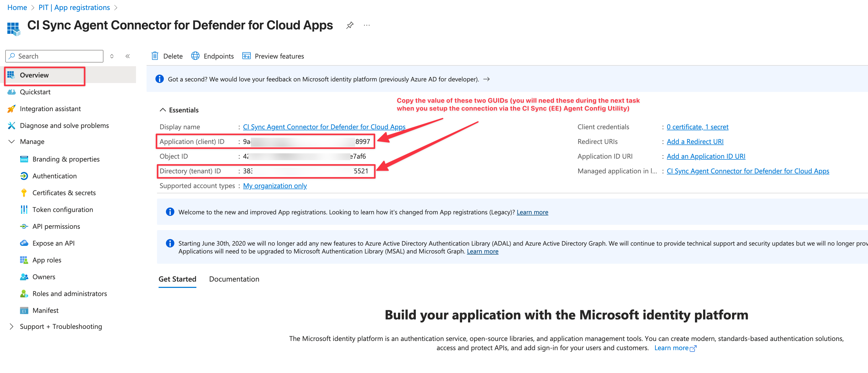
Task: Open the more options ellipsis beside title
Action: tap(367, 25)
